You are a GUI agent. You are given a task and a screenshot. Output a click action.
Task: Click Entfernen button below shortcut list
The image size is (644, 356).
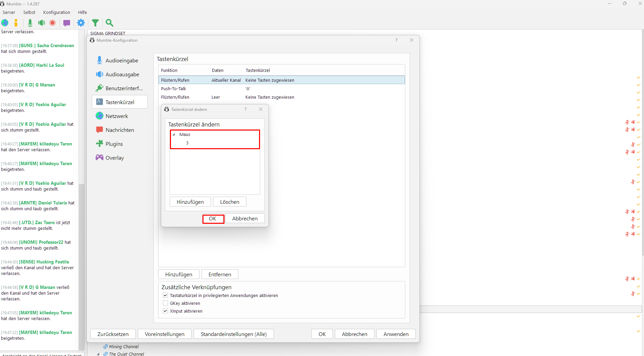[220, 274]
